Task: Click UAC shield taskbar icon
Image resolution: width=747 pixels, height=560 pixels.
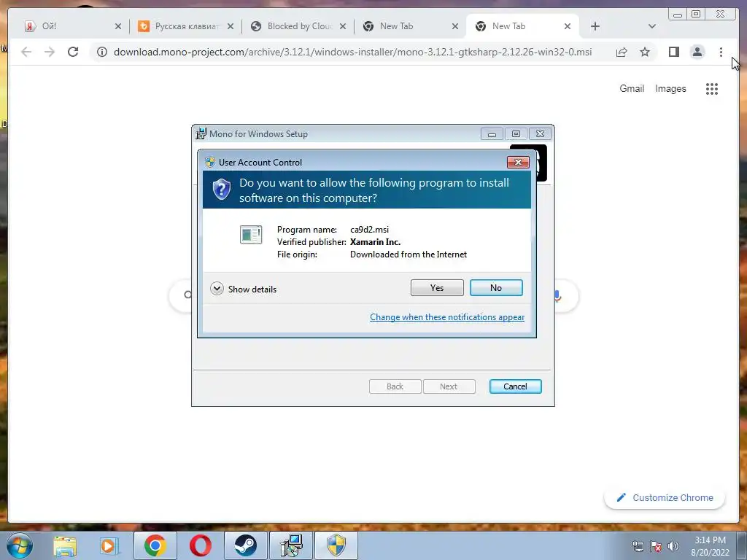Action: tap(336, 545)
